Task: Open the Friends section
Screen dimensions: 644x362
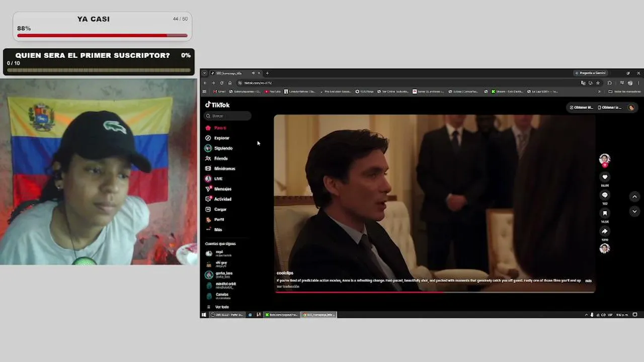Action: pyautogui.click(x=216, y=158)
